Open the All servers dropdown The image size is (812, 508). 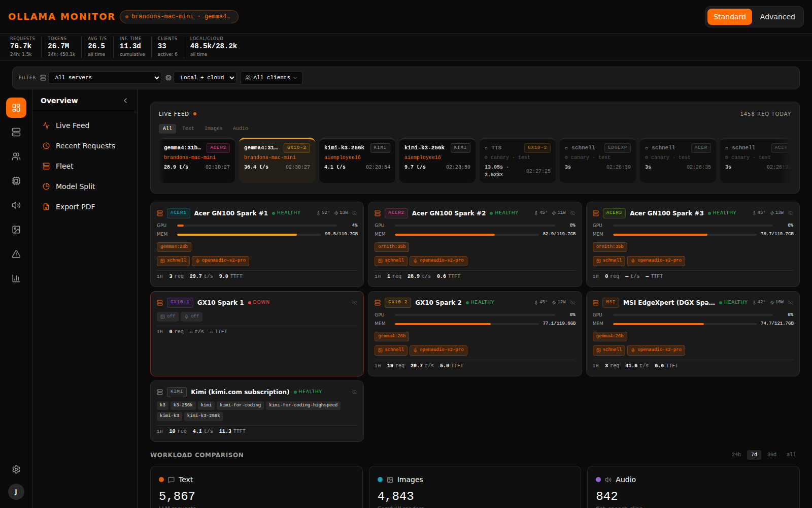click(106, 78)
